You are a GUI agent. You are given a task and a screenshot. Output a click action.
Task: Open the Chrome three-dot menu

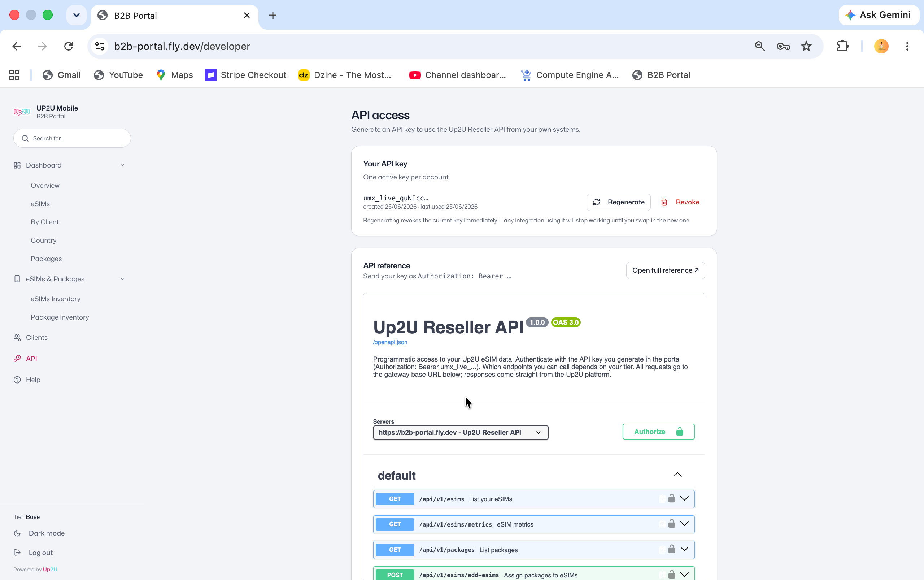tap(907, 47)
